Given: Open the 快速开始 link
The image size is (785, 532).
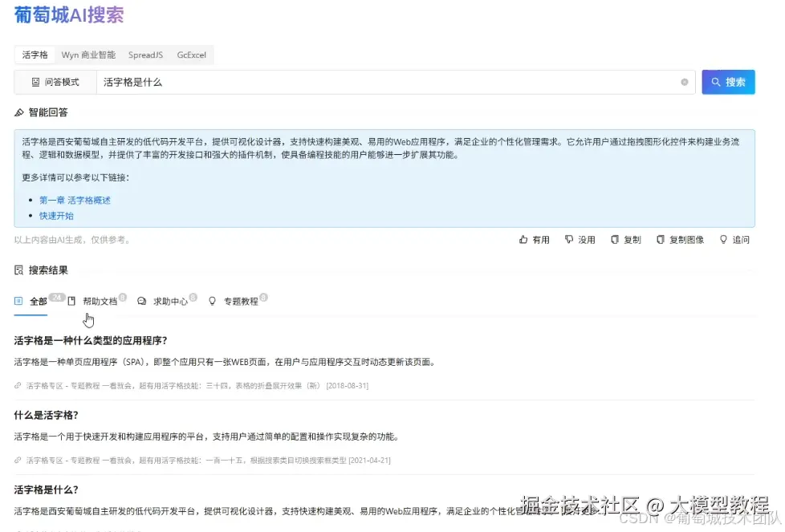Looking at the screenshot, I should tap(56, 216).
